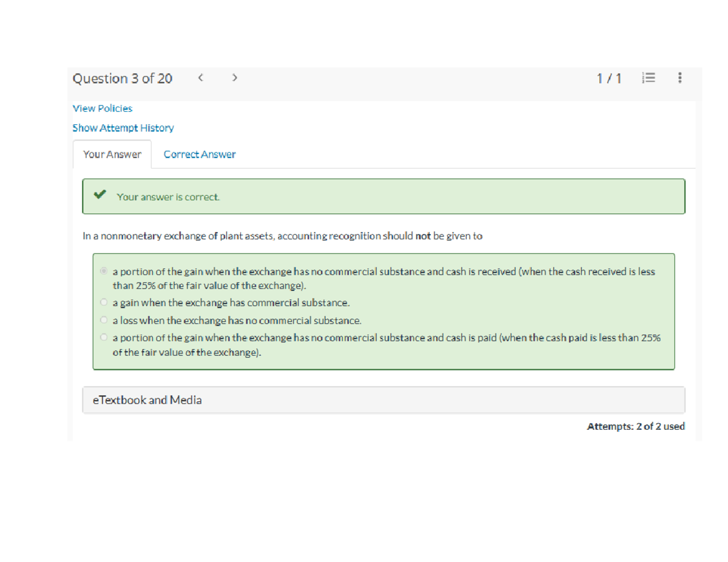
Task: Open the question list icon
Action: (x=649, y=78)
